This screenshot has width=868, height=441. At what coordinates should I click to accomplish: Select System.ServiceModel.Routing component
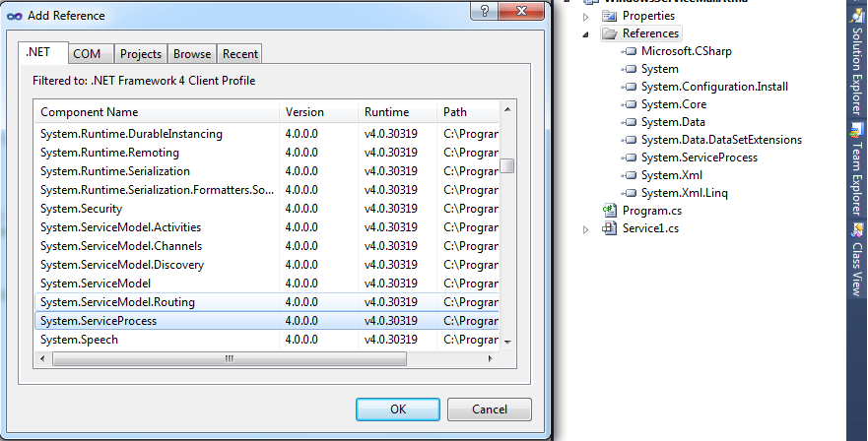click(266, 302)
